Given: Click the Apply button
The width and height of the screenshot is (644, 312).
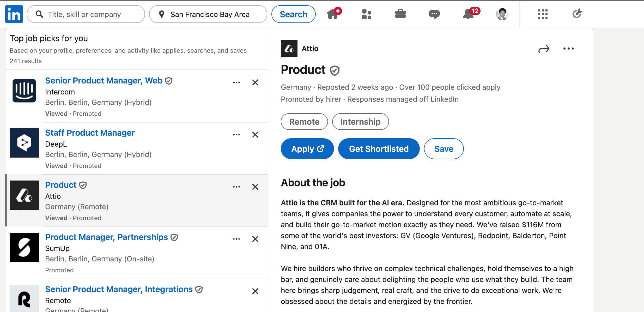Looking at the screenshot, I should coord(307,149).
